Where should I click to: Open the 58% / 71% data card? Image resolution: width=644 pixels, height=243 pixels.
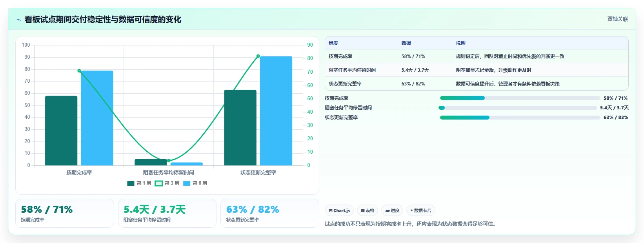[65, 213]
